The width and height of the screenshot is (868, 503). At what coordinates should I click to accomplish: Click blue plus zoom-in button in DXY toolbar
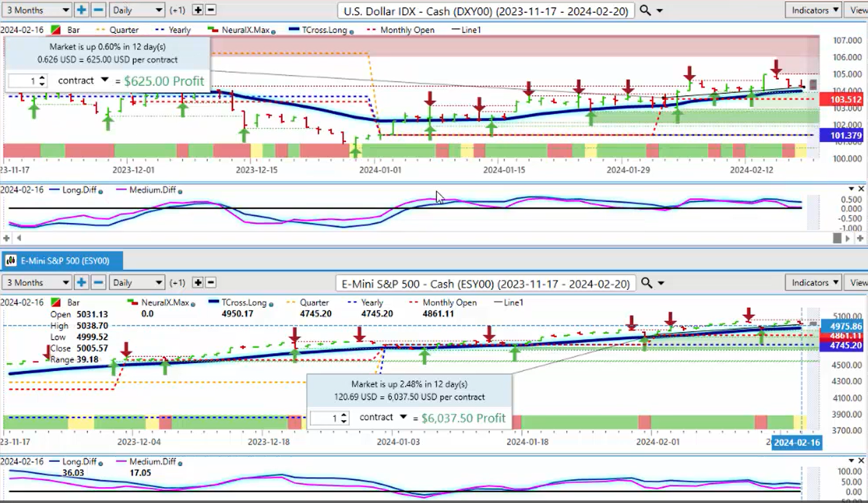[x=81, y=10]
